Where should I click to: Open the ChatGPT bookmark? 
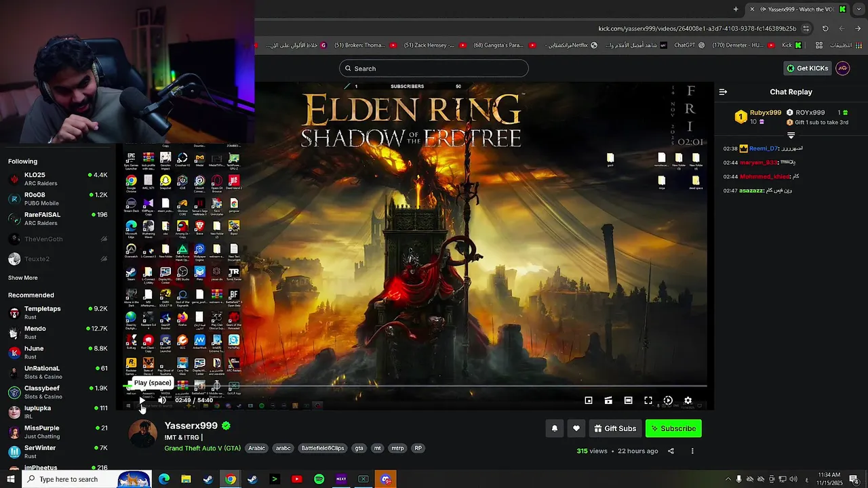coord(689,45)
